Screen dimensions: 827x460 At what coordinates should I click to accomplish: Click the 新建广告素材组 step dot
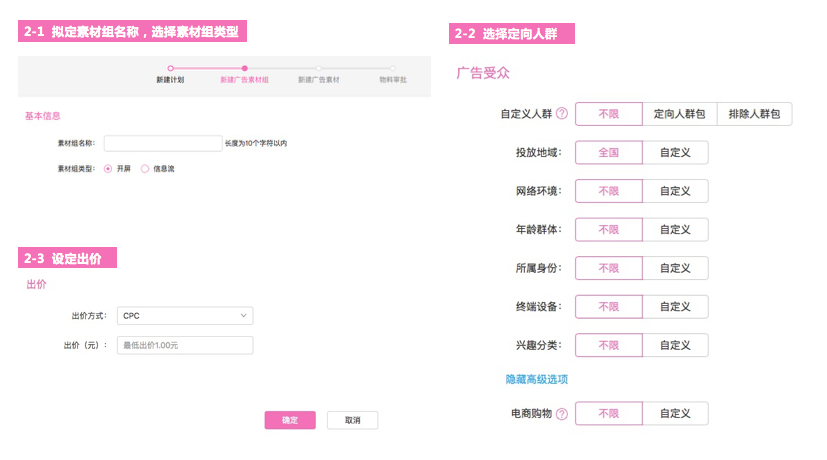tap(245, 68)
